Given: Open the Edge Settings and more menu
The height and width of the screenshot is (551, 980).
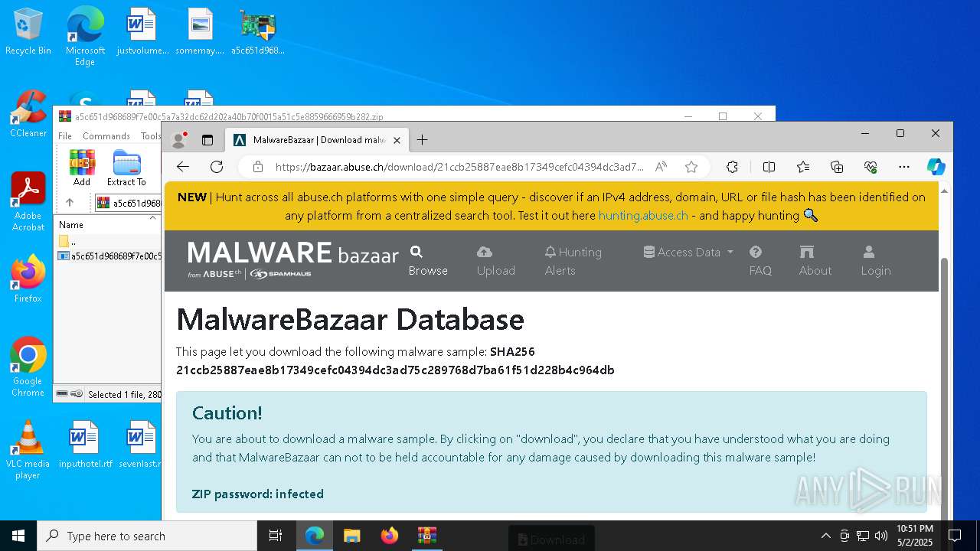Looking at the screenshot, I should point(904,167).
